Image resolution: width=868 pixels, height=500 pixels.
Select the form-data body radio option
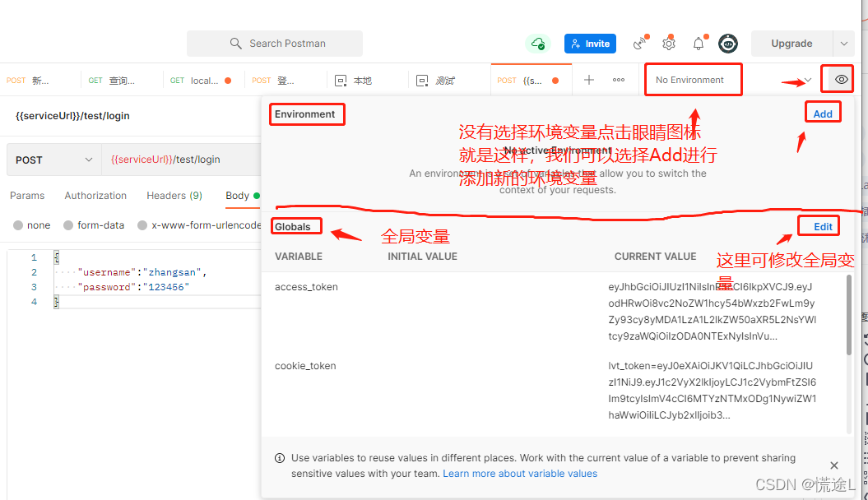coord(68,225)
